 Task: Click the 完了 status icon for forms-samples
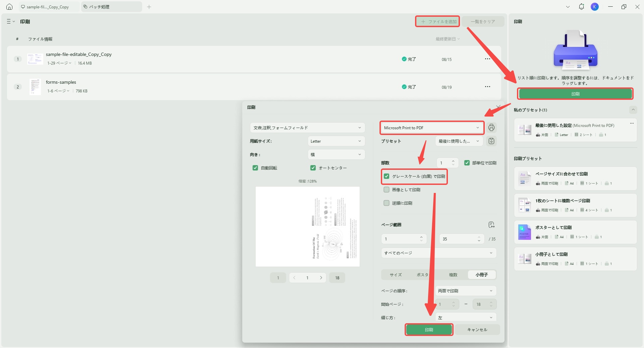(x=404, y=87)
